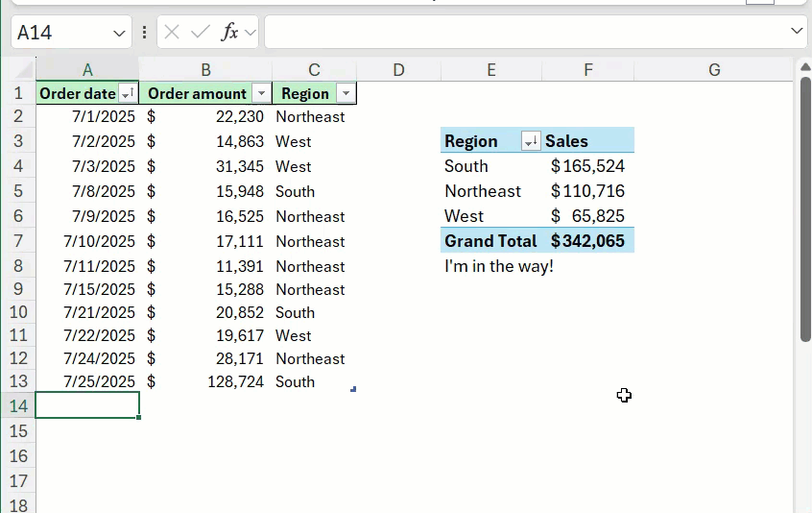Select column F header
Image resolution: width=812 pixels, height=513 pixels.
[588, 69]
